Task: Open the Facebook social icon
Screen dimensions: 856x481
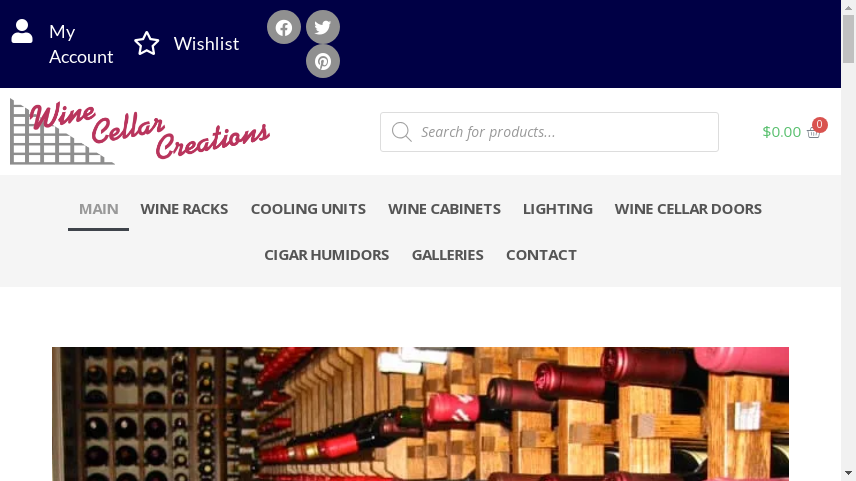Action: [283, 27]
